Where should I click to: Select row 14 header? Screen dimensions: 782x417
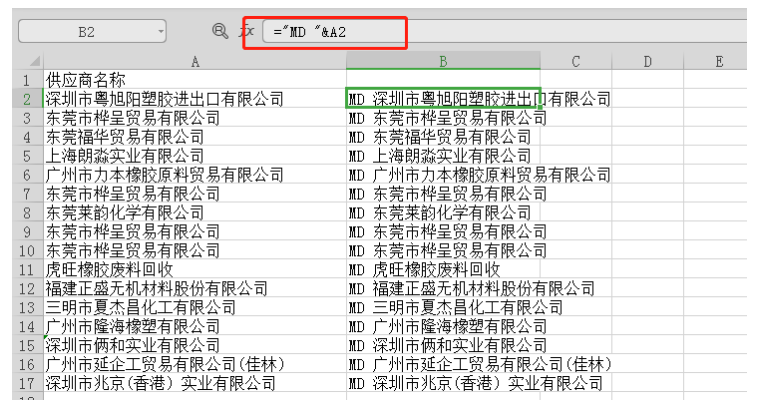tap(27, 326)
